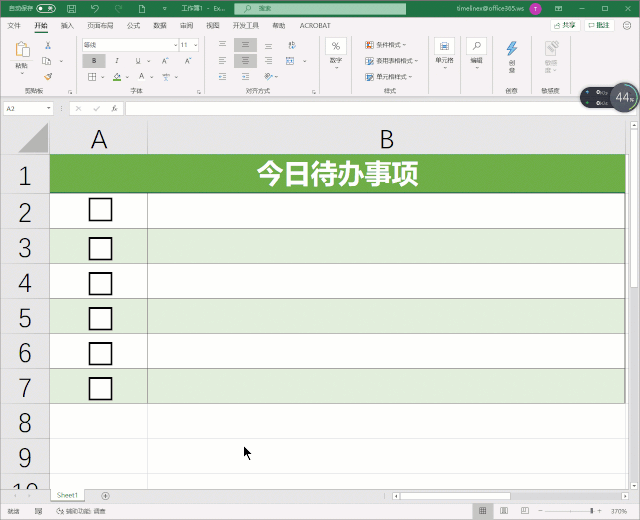Click the Comments button
This screenshot has width=640, height=520.
599,25
